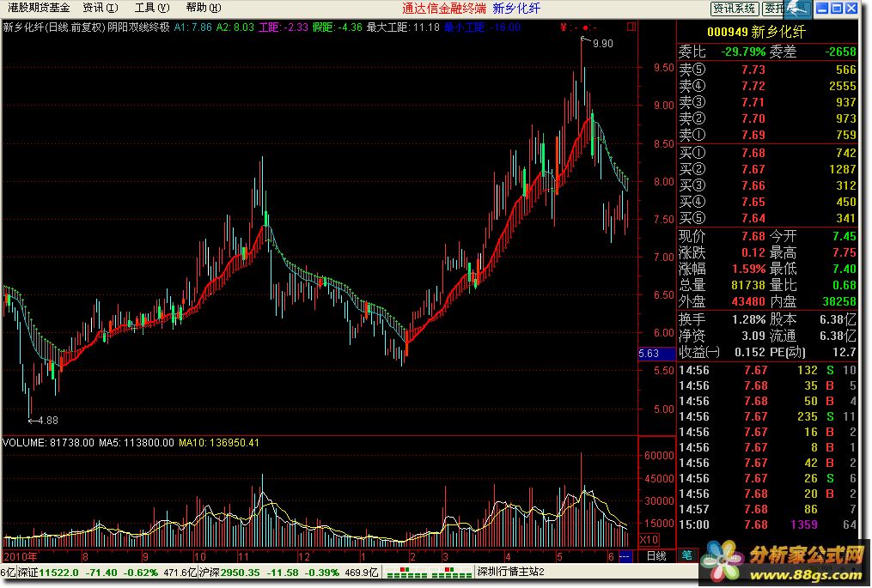Click the 内盘 38258 value
The image size is (872, 588).
(x=839, y=301)
